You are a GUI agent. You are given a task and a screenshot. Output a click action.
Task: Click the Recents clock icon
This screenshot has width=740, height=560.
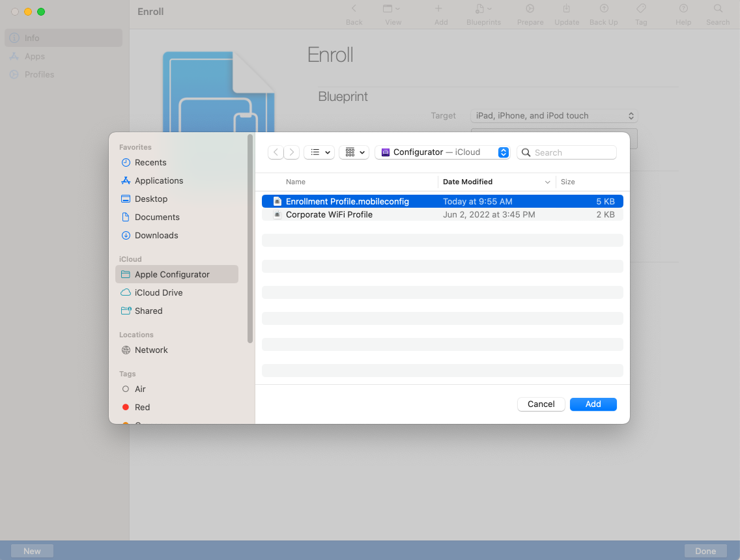tap(126, 162)
